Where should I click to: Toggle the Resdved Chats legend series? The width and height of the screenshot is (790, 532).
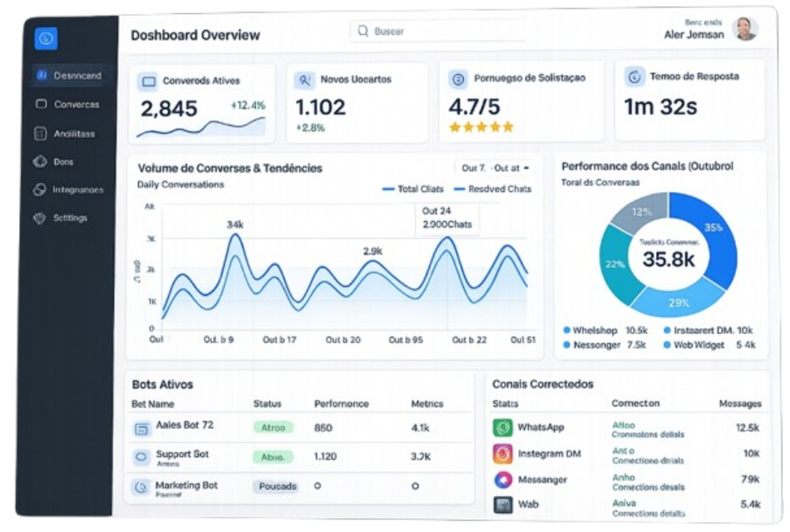[493, 189]
